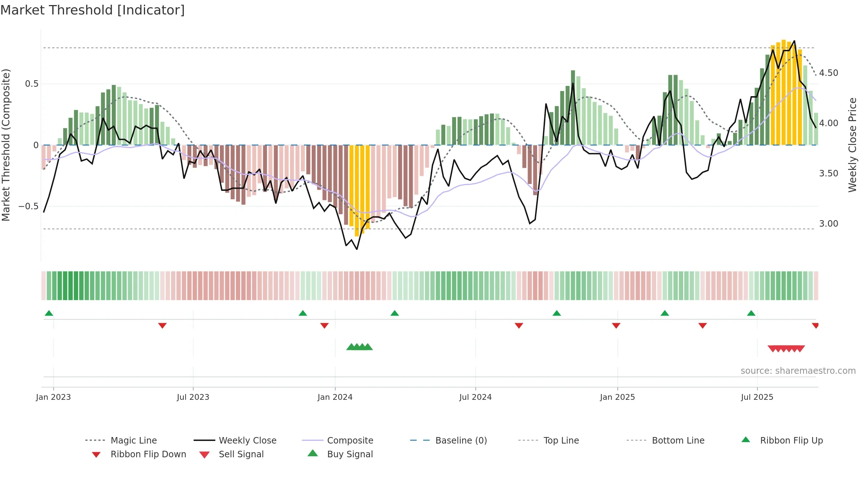Screen dimensions: 868x488
Task: Toggle the Composite legend entry
Action: pyautogui.click(x=337, y=440)
